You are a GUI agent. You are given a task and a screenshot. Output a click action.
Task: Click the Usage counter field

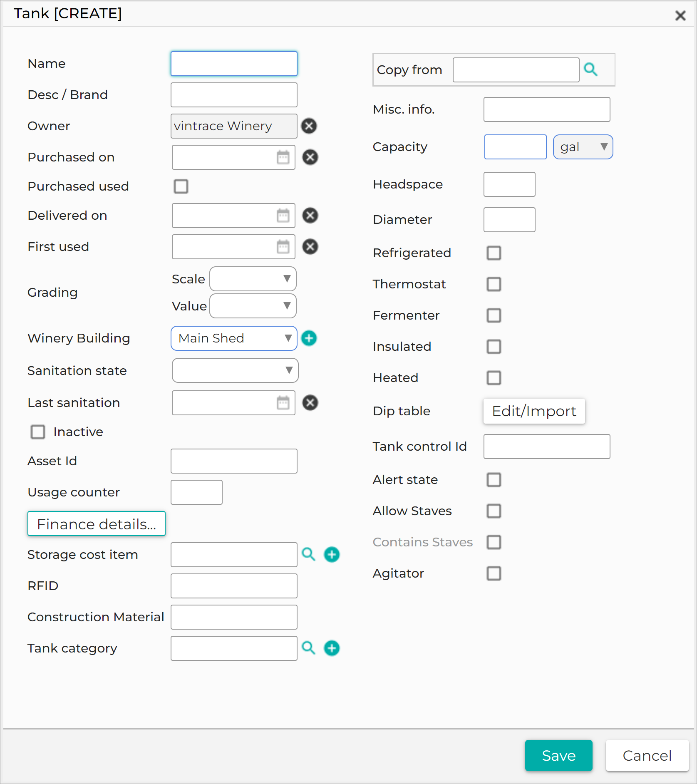pos(196,492)
